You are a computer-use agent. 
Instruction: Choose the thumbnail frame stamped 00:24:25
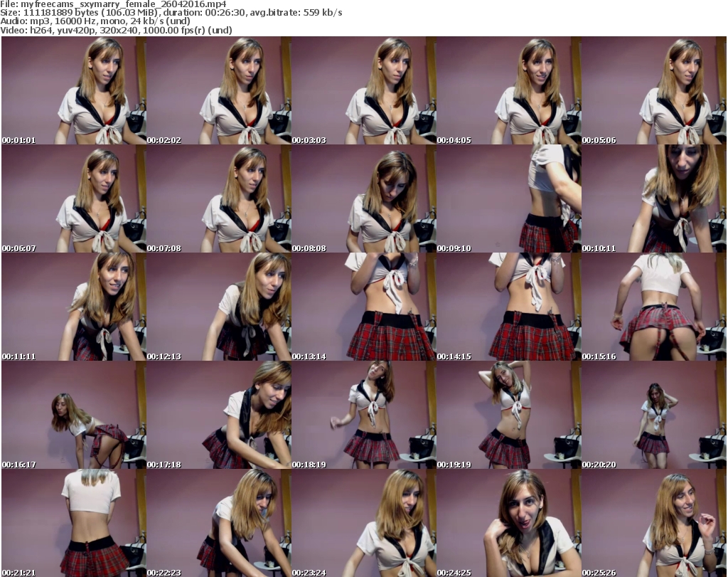(x=509, y=523)
